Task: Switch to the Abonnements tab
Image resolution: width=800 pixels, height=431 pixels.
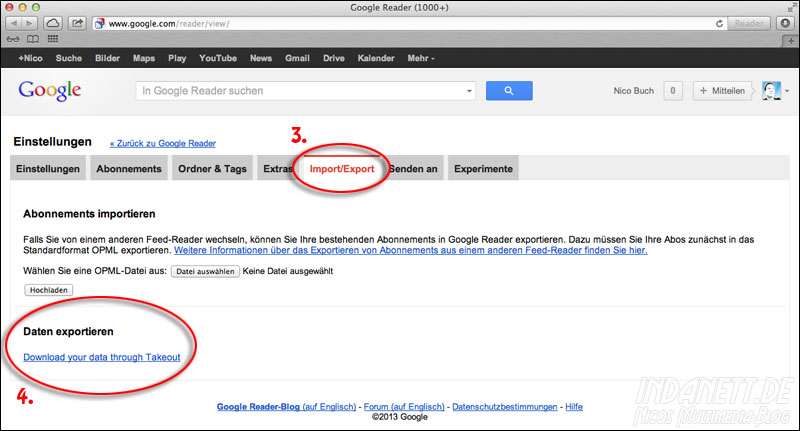Action: point(129,169)
